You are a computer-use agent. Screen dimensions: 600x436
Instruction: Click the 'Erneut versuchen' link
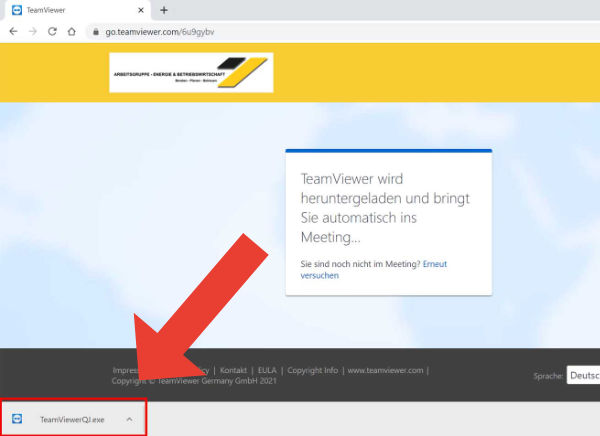click(373, 269)
